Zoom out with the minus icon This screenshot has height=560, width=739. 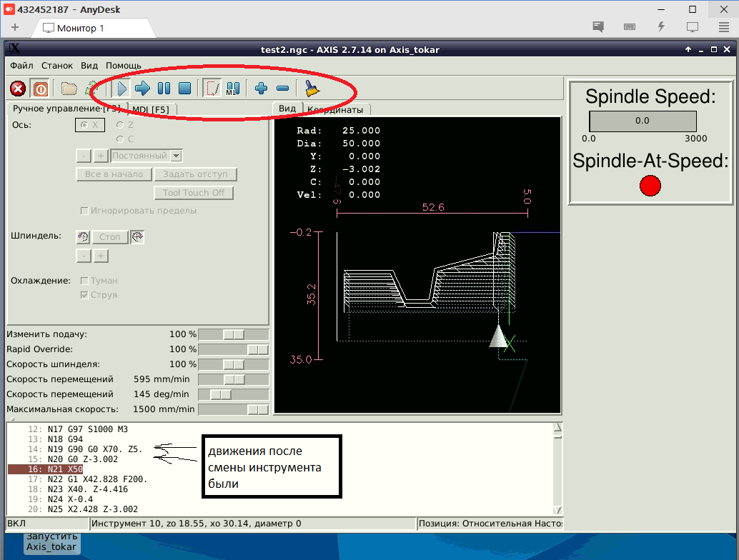coord(282,89)
